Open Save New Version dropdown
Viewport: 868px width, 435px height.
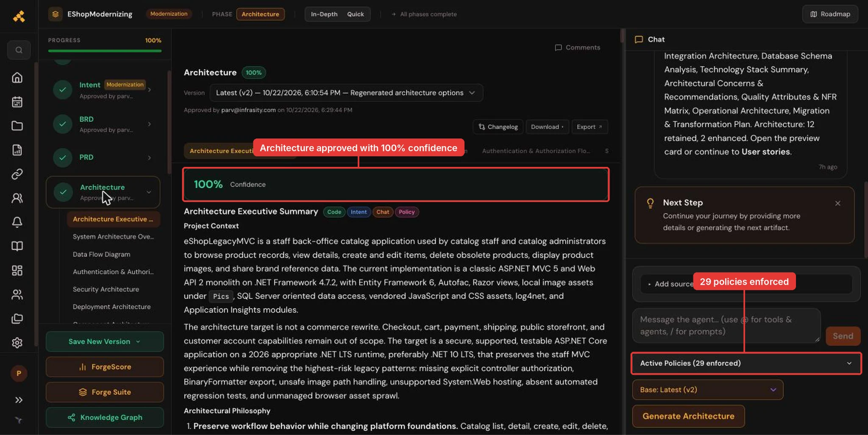(104, 341)
